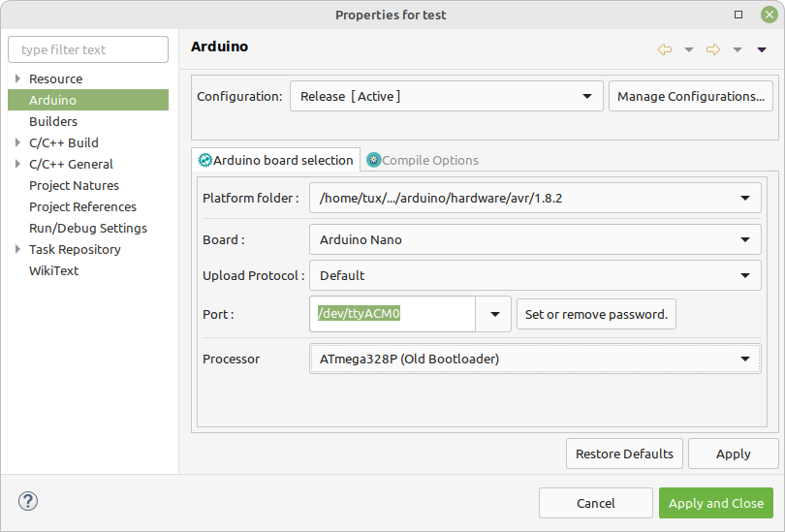Select WikiText in the properties tree

53,270
